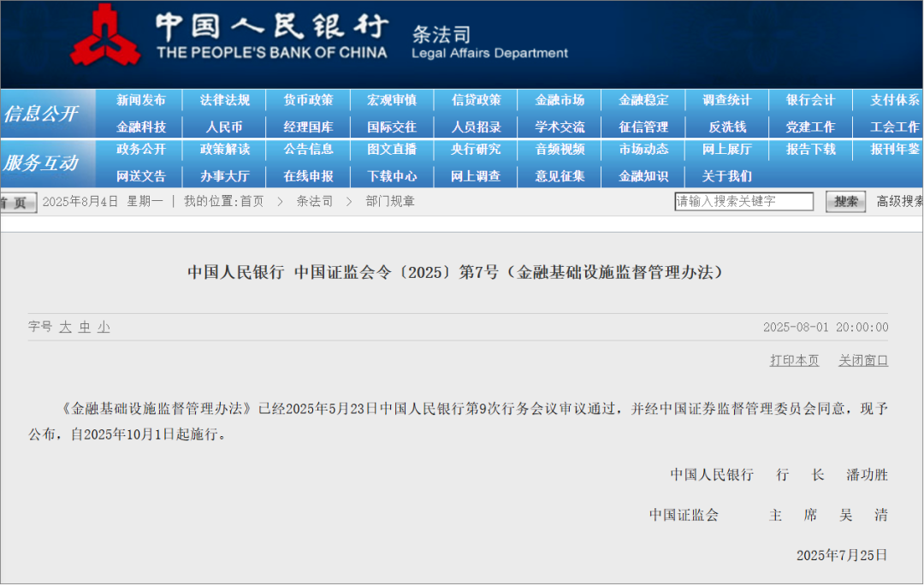Open 货币政策 menu item
924x585 pixels.
[308, 100]
